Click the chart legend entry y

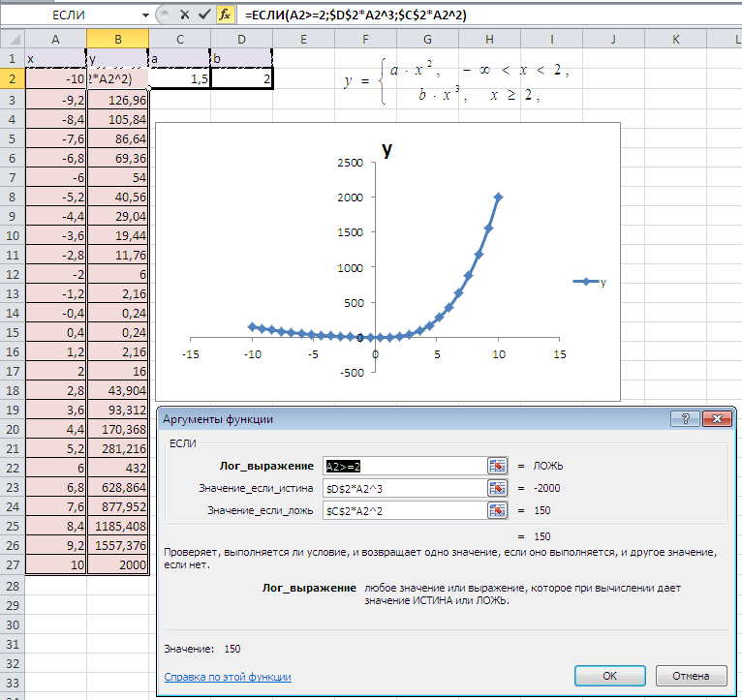pyautogui.click(x=590, y=282)
